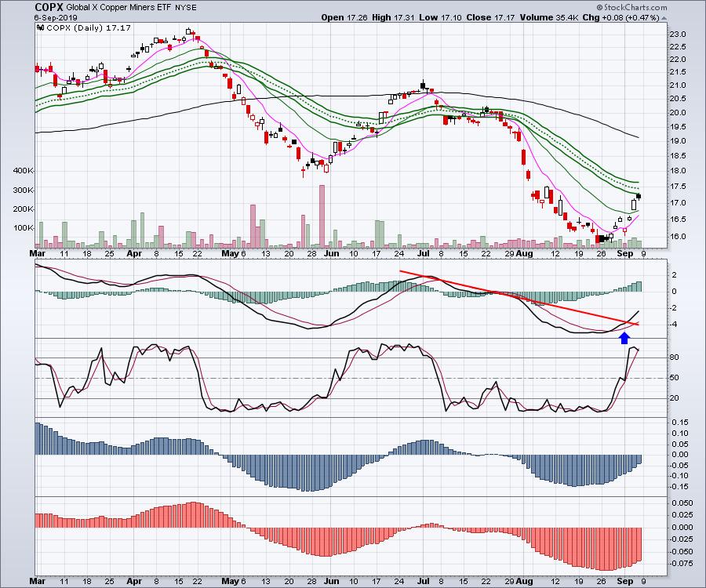Click the Jul label on the bottom date axis
706x588 pixels.
coord(424,581)
